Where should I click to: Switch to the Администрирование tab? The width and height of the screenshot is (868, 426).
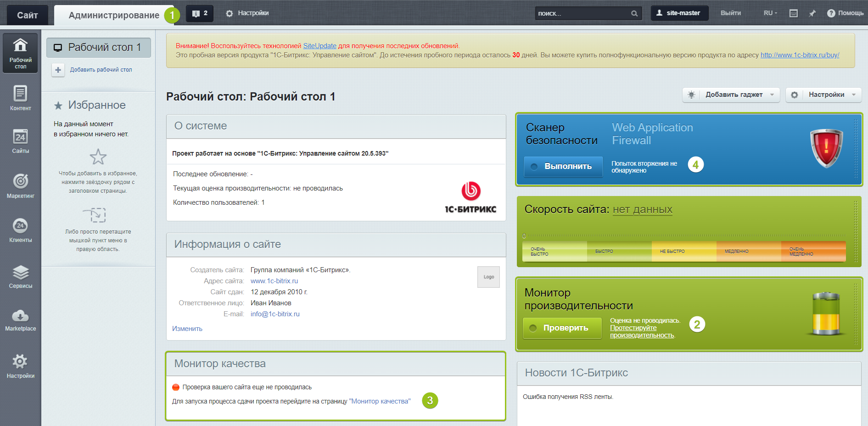click(114, 15)
